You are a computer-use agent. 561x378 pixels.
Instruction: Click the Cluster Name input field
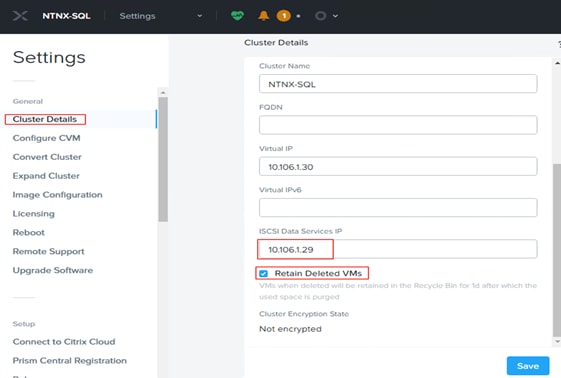pos(398,84)
